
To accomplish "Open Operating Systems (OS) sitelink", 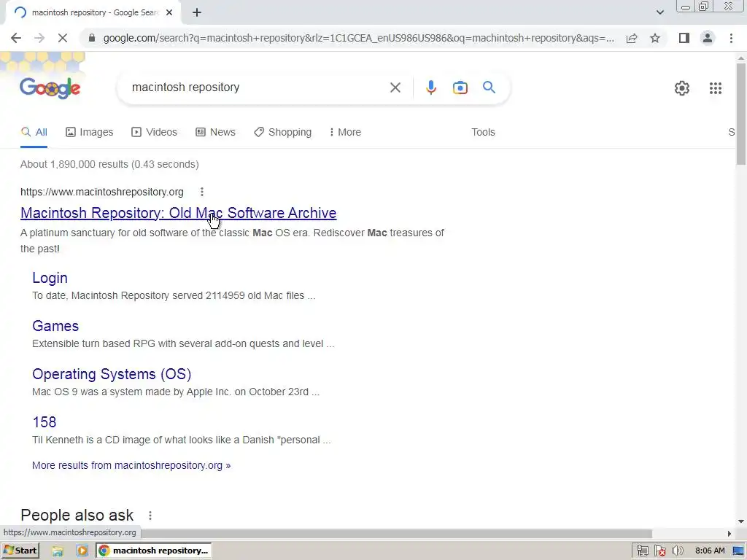I will [x=112, y=374].
